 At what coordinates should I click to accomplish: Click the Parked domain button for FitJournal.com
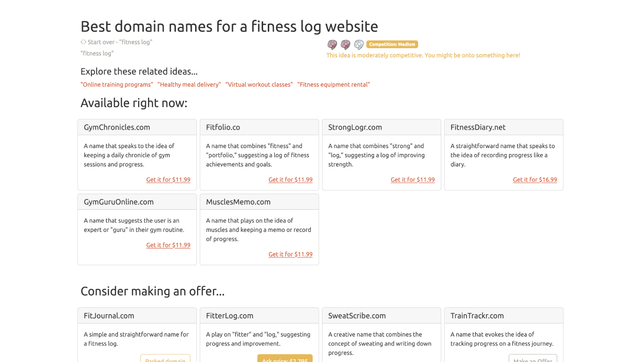tap(165, 359)
